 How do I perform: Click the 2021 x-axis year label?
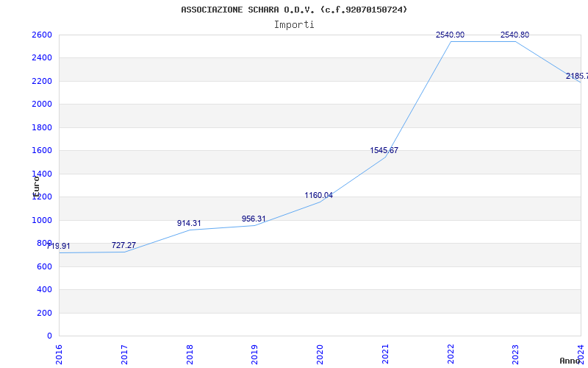tap(385, 355)
